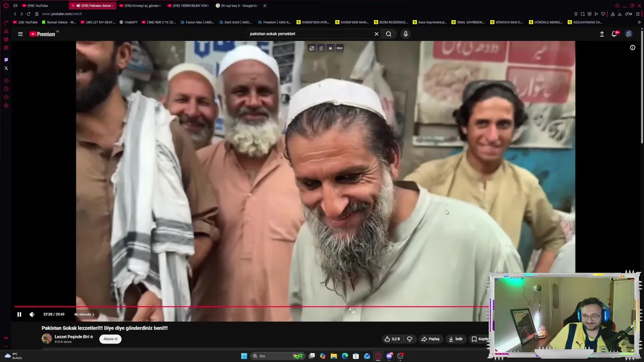
Task: Mute the video volume
Action: (x=32, y=314)
